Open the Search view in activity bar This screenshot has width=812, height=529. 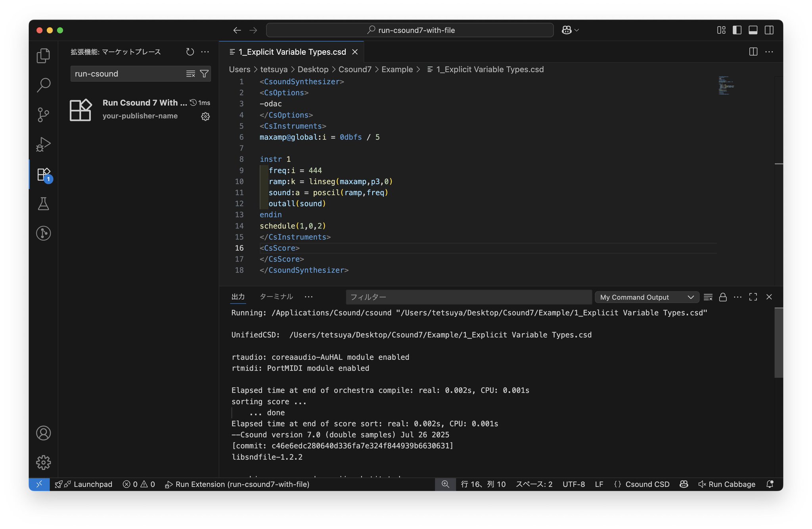[43, 85]
